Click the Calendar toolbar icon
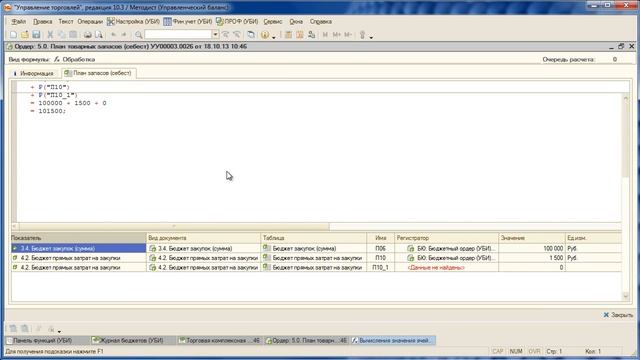The height and width of the screenshot is (360, 640). tap(300, 35)
